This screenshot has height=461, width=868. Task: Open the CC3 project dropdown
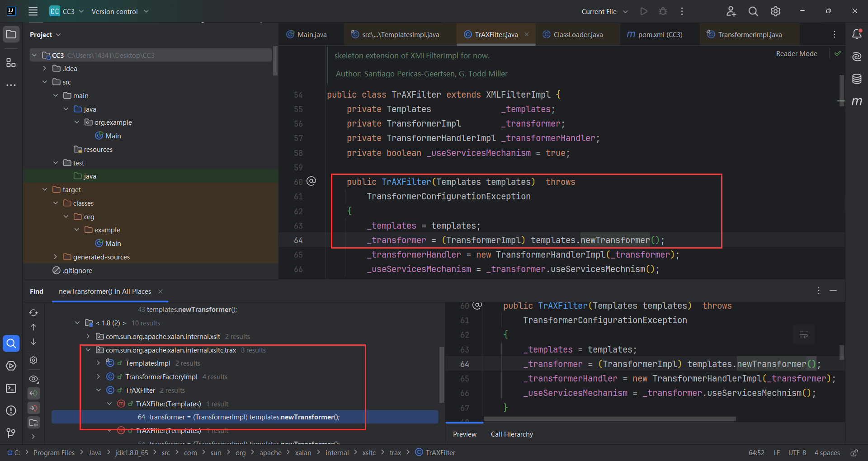pos(67,11)
